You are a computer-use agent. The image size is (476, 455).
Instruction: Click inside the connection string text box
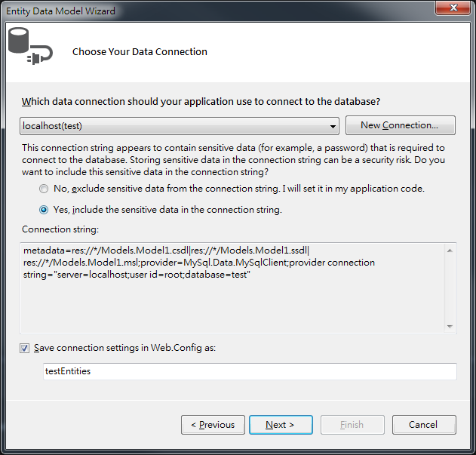click(x=232, y=288)
